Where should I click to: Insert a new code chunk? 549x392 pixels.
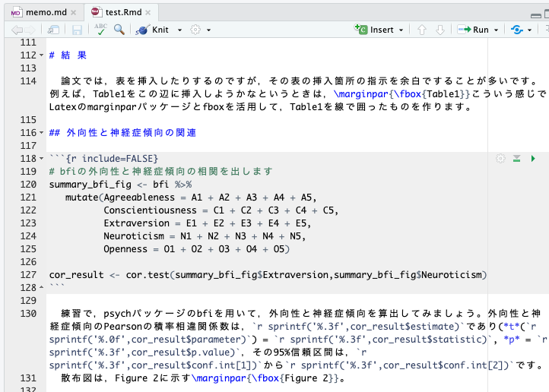[x=374, y=30]
